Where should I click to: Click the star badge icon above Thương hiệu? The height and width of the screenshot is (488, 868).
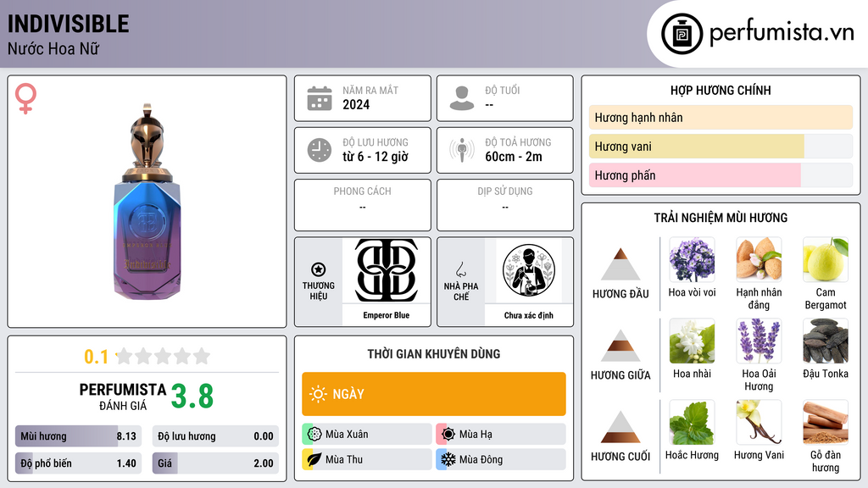pos(319,269)
